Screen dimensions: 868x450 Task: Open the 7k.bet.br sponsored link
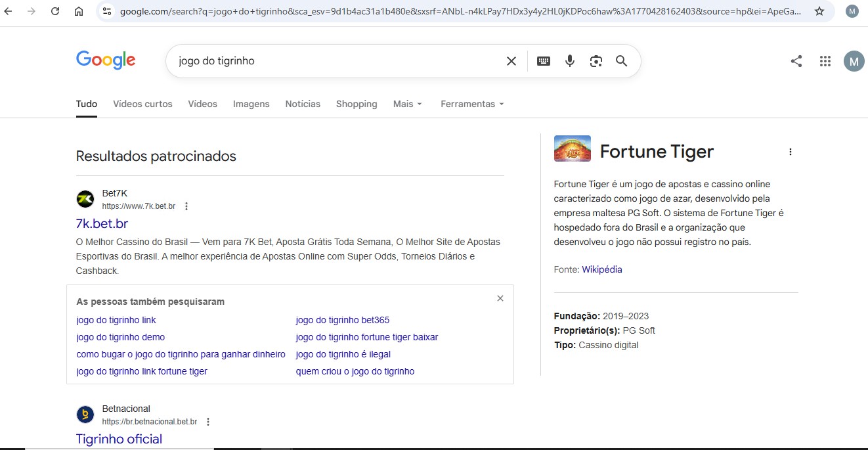(x=102, y=224)
